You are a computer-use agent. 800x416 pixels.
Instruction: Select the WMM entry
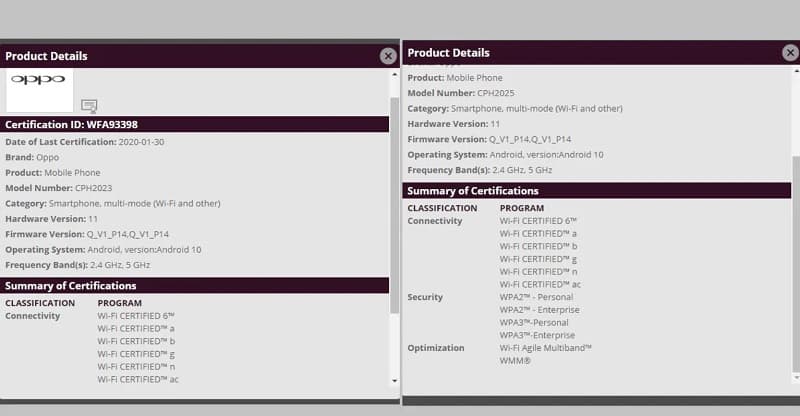[515, 360]
